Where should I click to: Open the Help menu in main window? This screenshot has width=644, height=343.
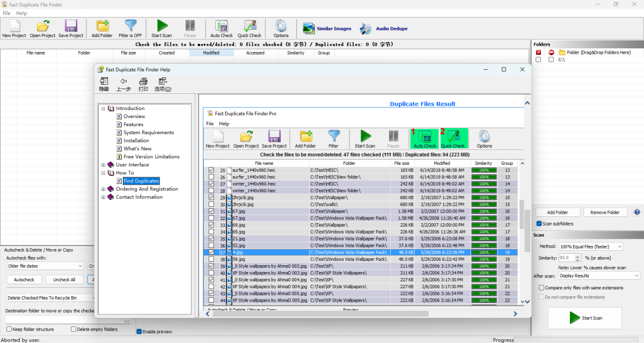point(21,13)
